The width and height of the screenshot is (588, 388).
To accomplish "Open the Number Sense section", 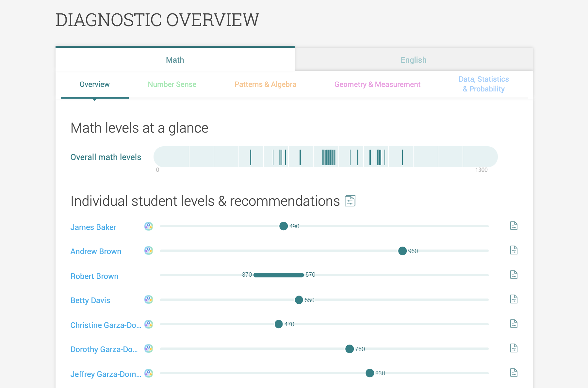I will [x=172, y=84].
